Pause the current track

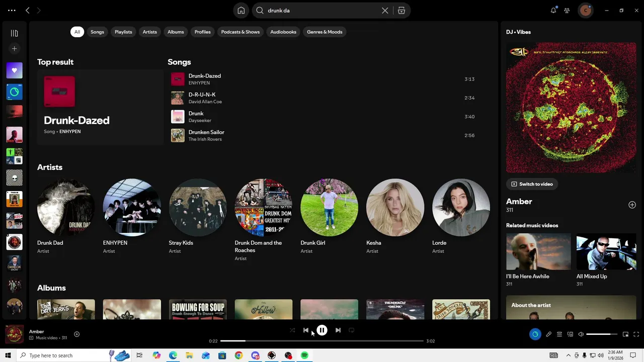[x=322, y=330]
